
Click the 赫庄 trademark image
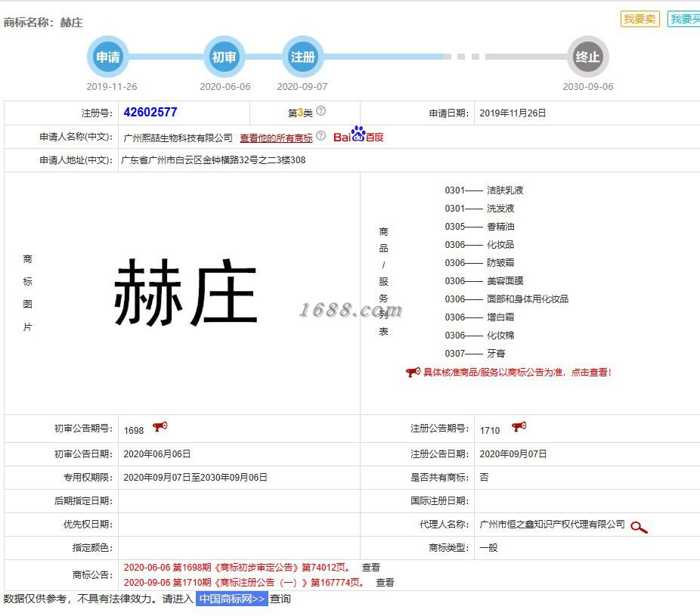coord(186,292)
